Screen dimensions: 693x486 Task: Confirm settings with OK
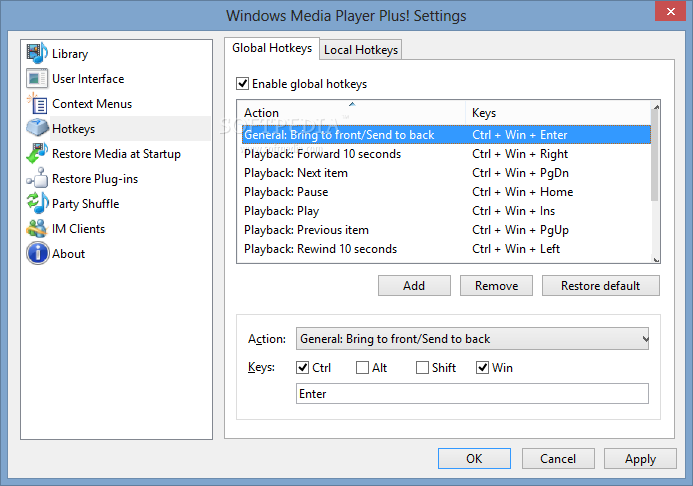[x=474, y=459]
